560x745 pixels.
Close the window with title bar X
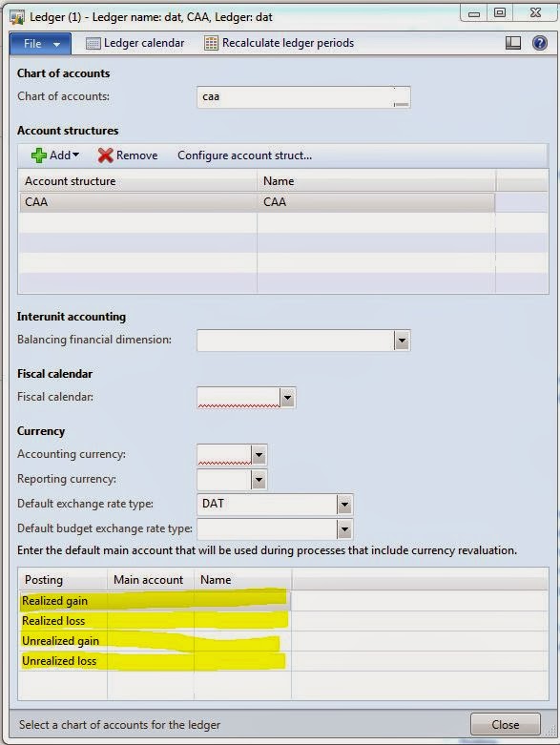[535, 12]
